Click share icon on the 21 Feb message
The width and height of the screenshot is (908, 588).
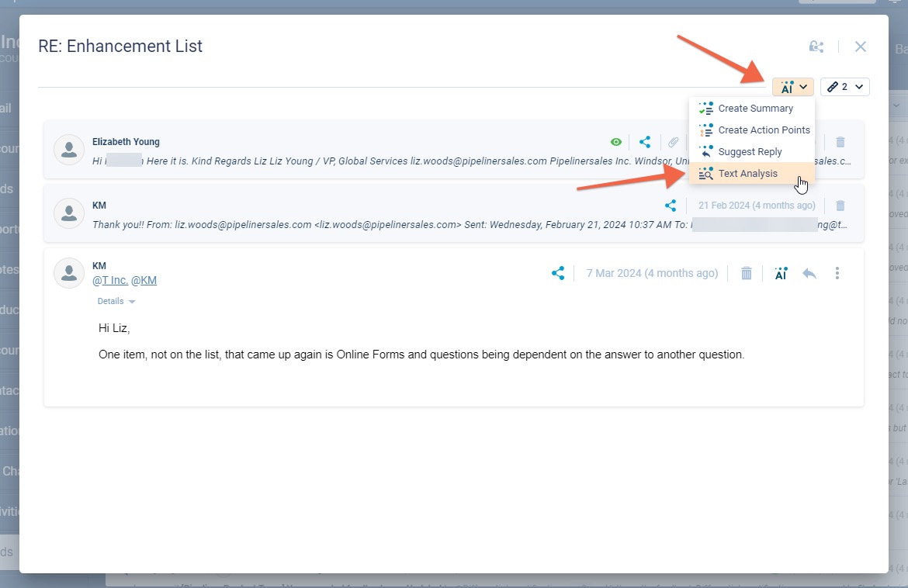pos(671,206)
